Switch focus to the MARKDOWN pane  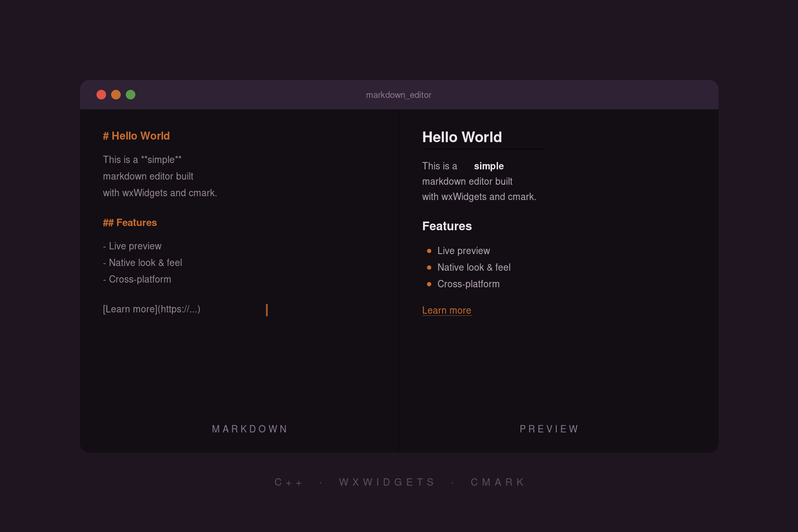pos(250,429)
